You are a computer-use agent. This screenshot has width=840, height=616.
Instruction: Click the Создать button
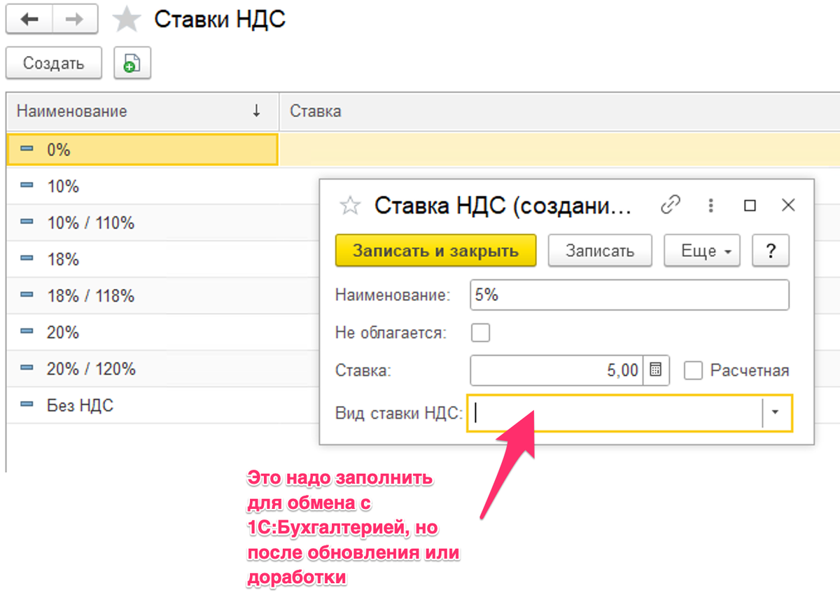54,63
